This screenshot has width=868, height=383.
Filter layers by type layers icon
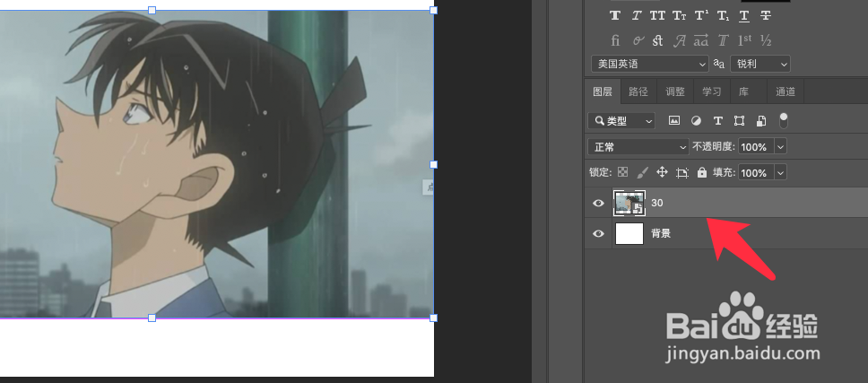point(718,120)
